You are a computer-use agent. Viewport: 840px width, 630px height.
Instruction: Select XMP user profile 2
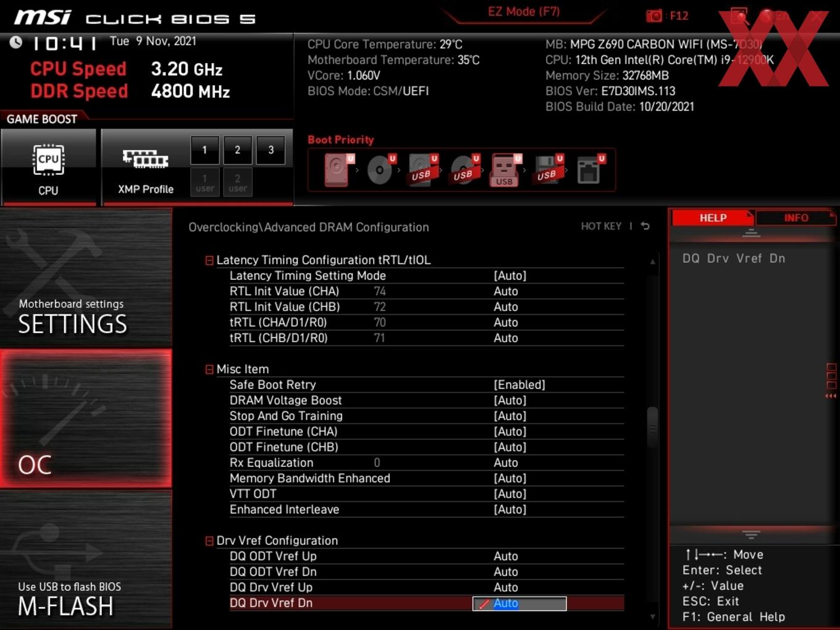click(x=238, y=182)
